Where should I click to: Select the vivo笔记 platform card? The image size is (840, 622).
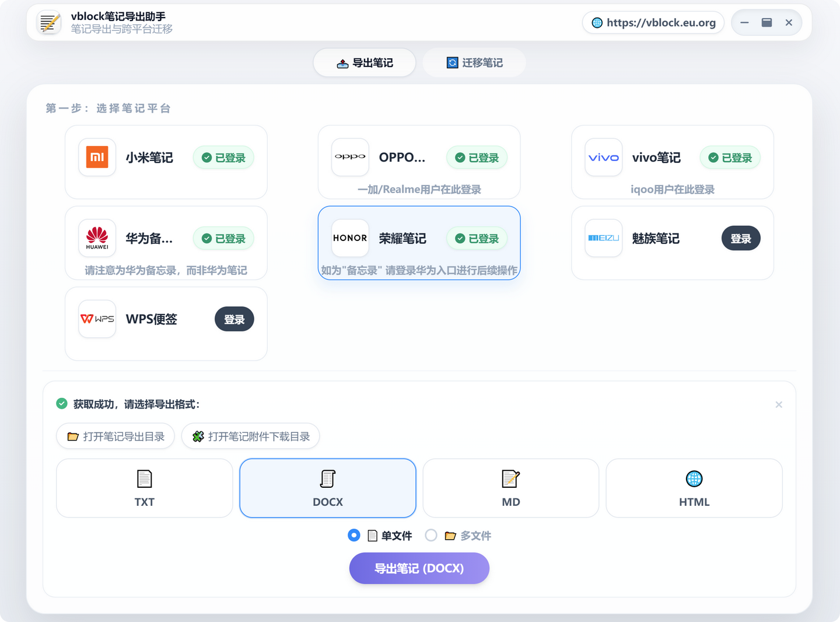tap(673, 162)
